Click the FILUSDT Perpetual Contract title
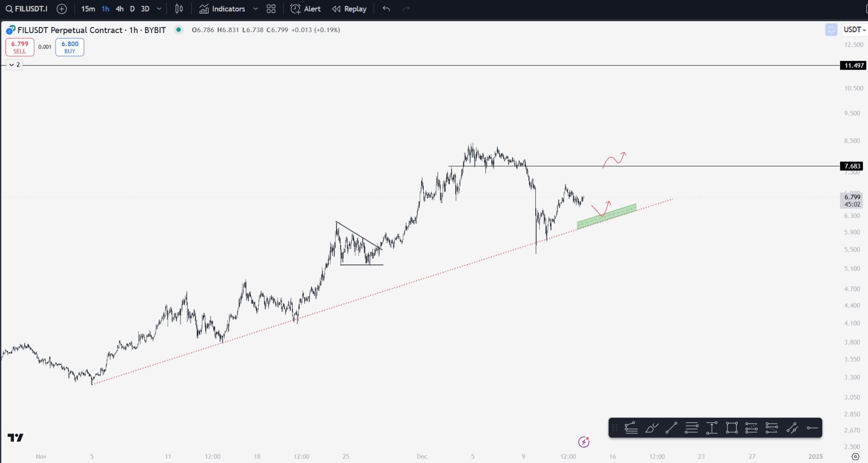 92,30
